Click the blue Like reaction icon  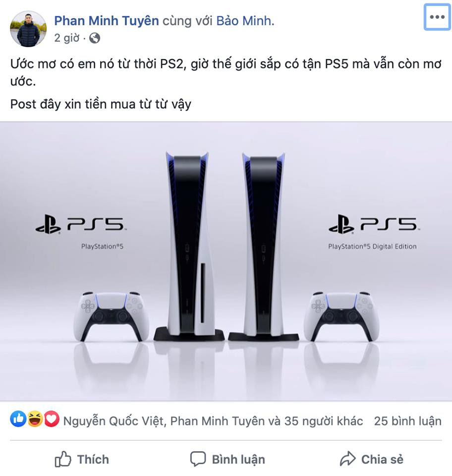click(18, 419)
